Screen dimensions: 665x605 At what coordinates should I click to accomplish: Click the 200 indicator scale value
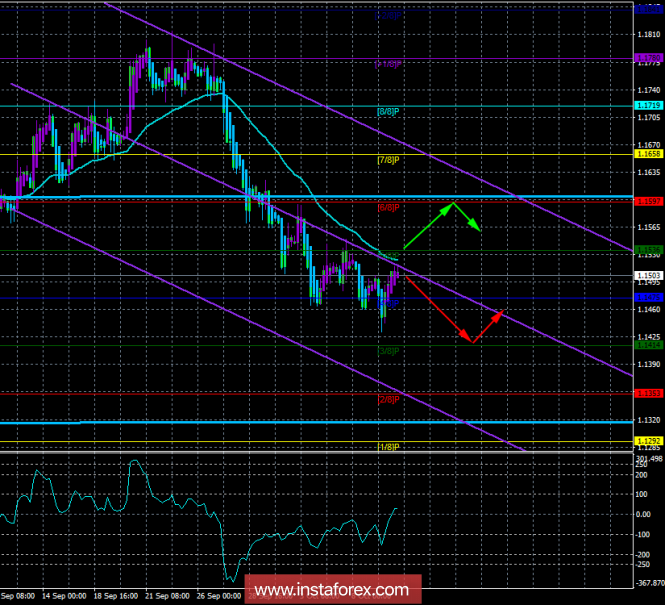(x=642, y=475)
